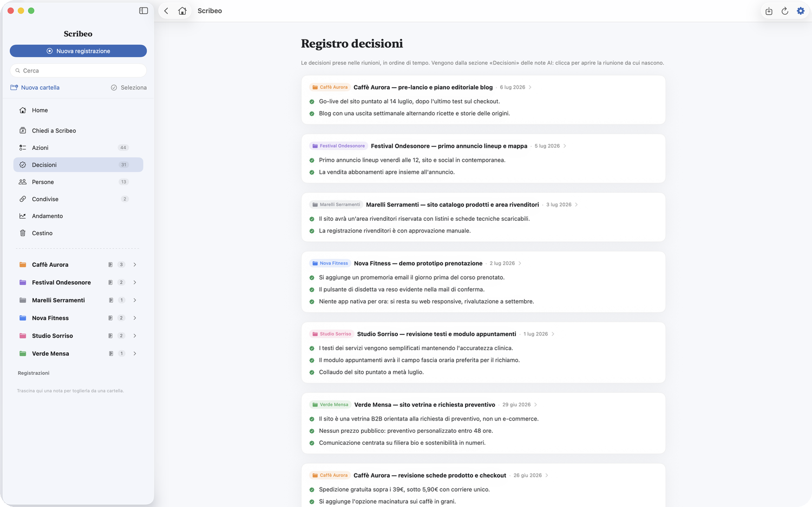Open the settings gear in the top right
812x507 pixels.
pos(801,11)
